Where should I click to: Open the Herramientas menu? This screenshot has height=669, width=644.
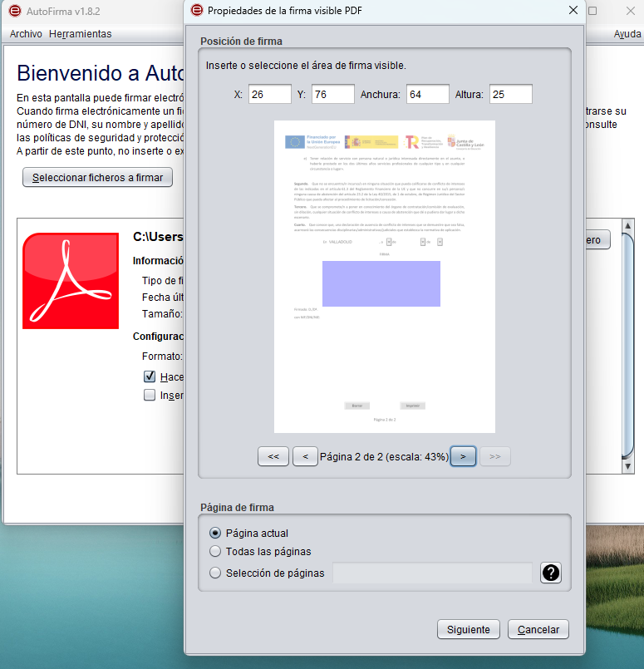pos(80,34)
